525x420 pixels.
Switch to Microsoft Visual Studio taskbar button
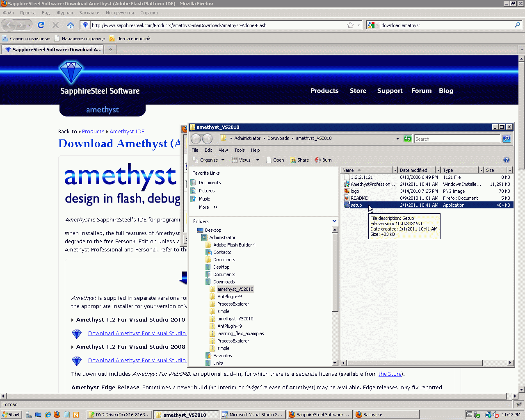(252, 415)
